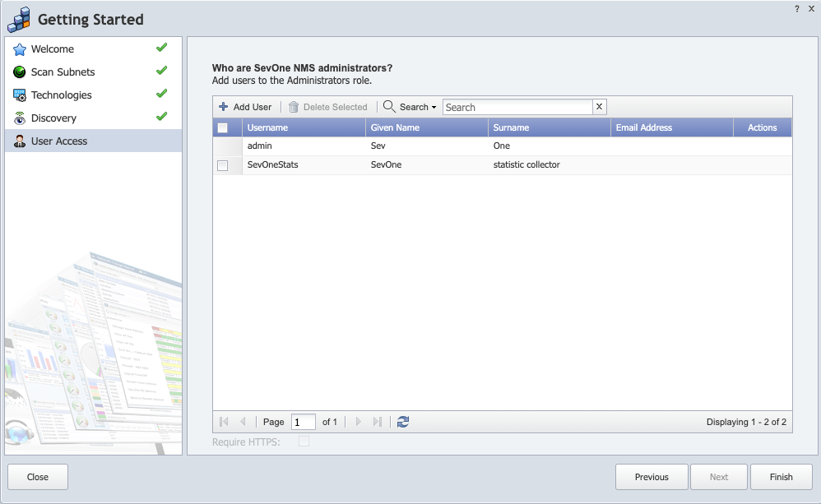Click the Delete Selected button
Viewport: 821px width, 504px height.
click(328, 107)
